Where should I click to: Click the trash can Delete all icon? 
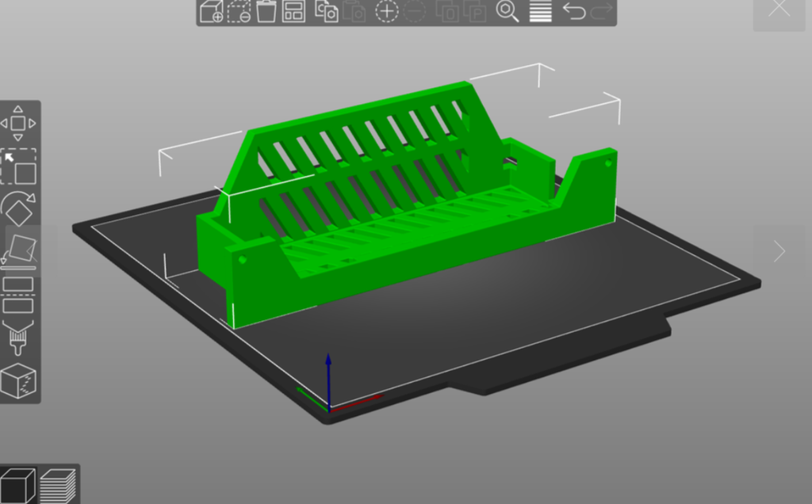click(266, 11)
